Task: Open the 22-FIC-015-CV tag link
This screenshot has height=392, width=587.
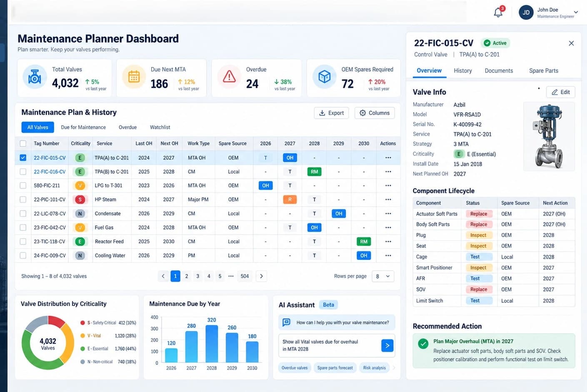Action: (50, 158)
